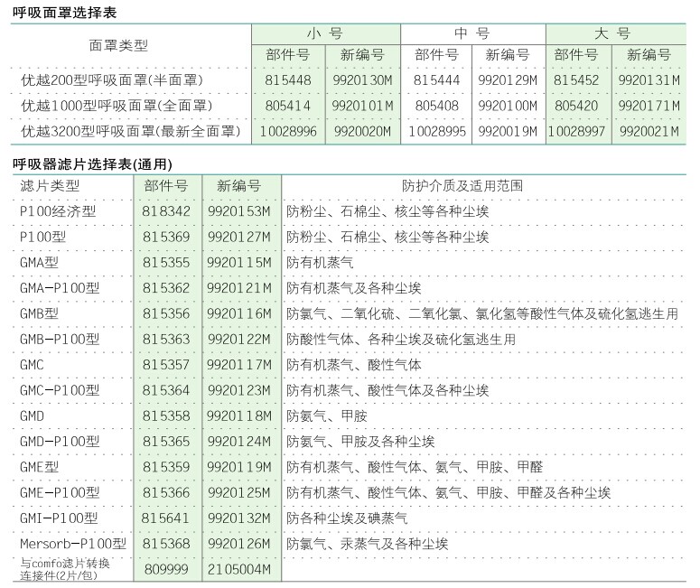Select new code 9920101M
The width and height of the screenshot is (700, 588).
coord(362,106)
